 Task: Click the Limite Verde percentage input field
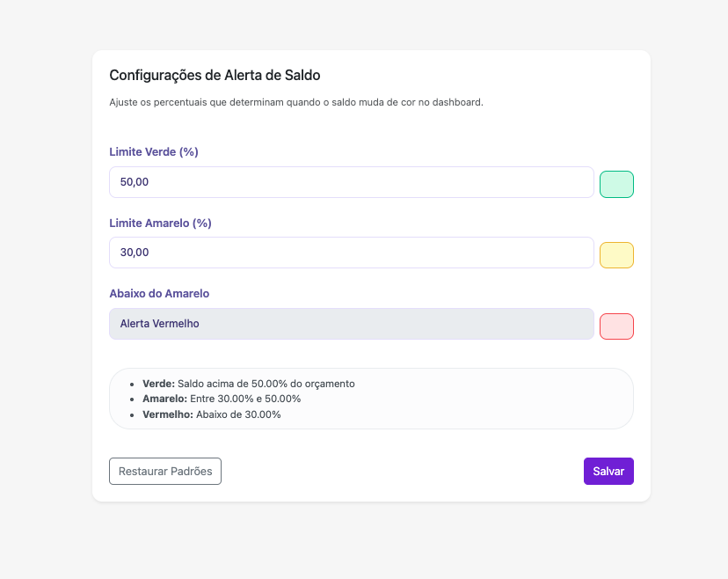tap(351, 182)
